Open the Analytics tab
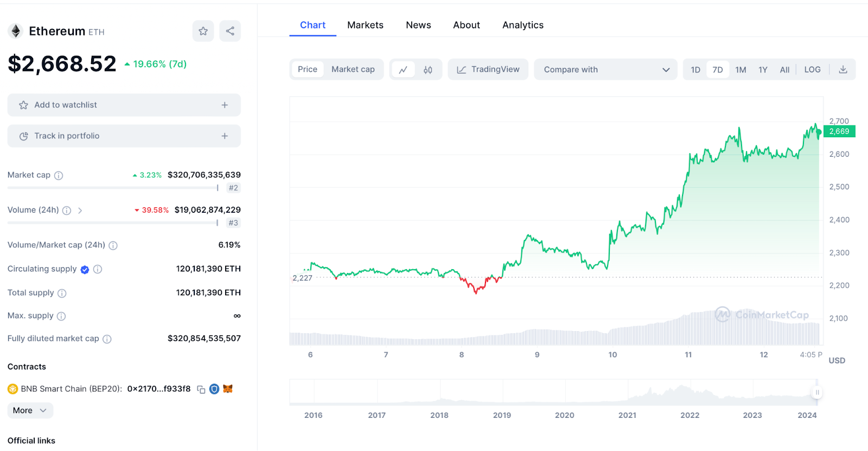The height and width of the screenshot is (451, 868). pyautogui.click(x=523, y=25)
